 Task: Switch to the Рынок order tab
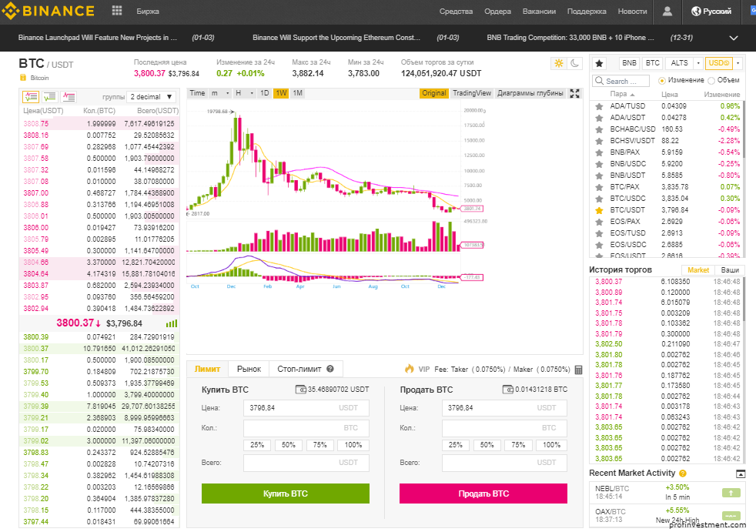pyautogui.click(x=249, y=369)
